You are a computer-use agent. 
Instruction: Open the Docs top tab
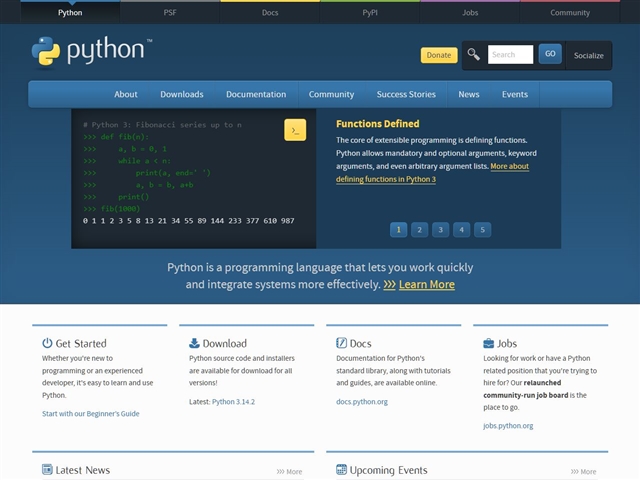(x=270, y=13)
